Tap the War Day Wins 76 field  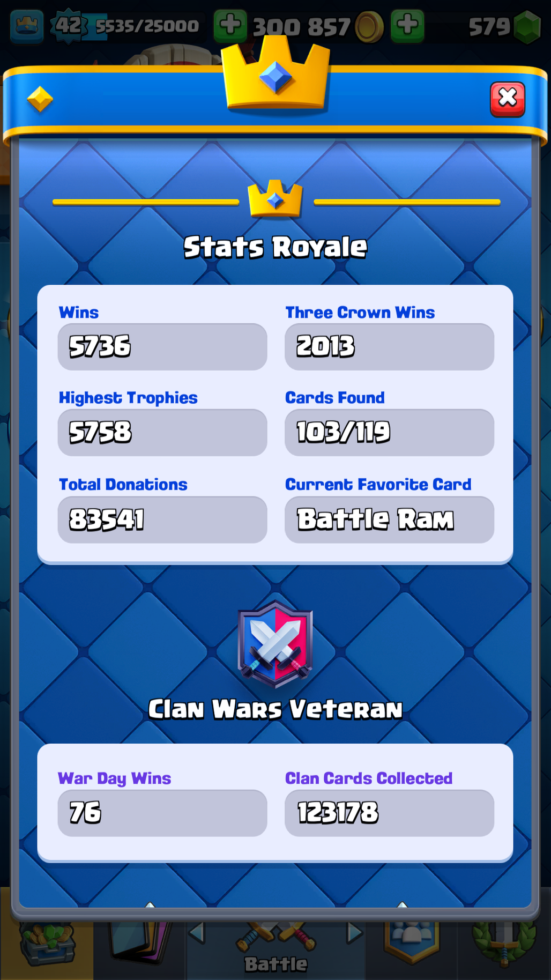pyautogui.click(x=162, y=813)
